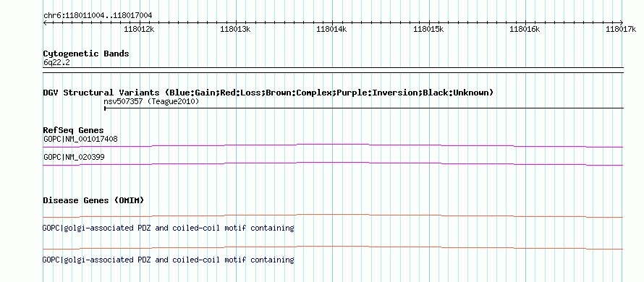Open the RefSeq Genes track heading
Viewport: 644px width, 282px height.
(74, 131)
